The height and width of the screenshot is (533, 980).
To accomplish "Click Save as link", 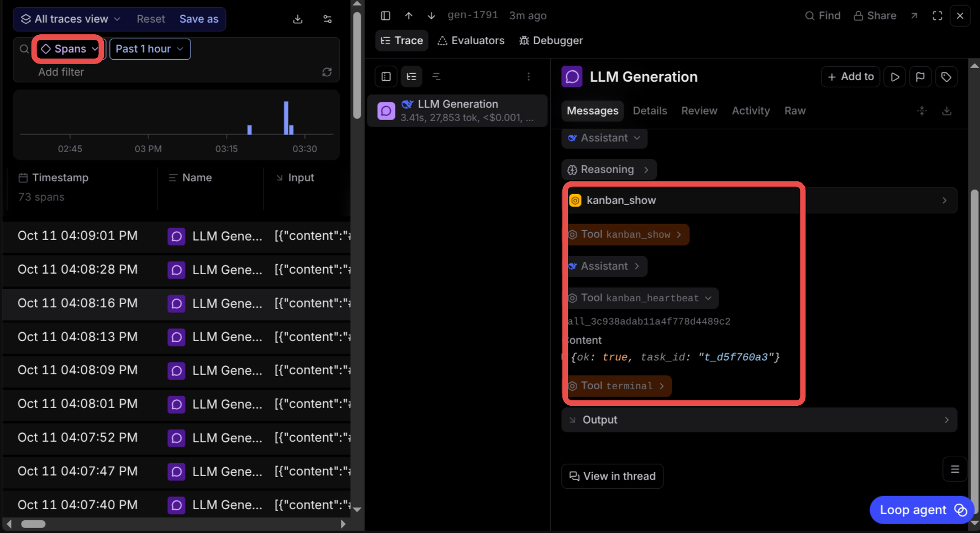I will pos(199,19).
